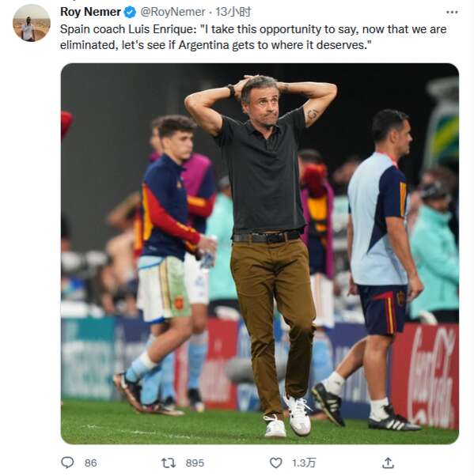Share the tweet via upload arrow icon
The width and height of the screenshot is (474, 476).
click(388, 463)
